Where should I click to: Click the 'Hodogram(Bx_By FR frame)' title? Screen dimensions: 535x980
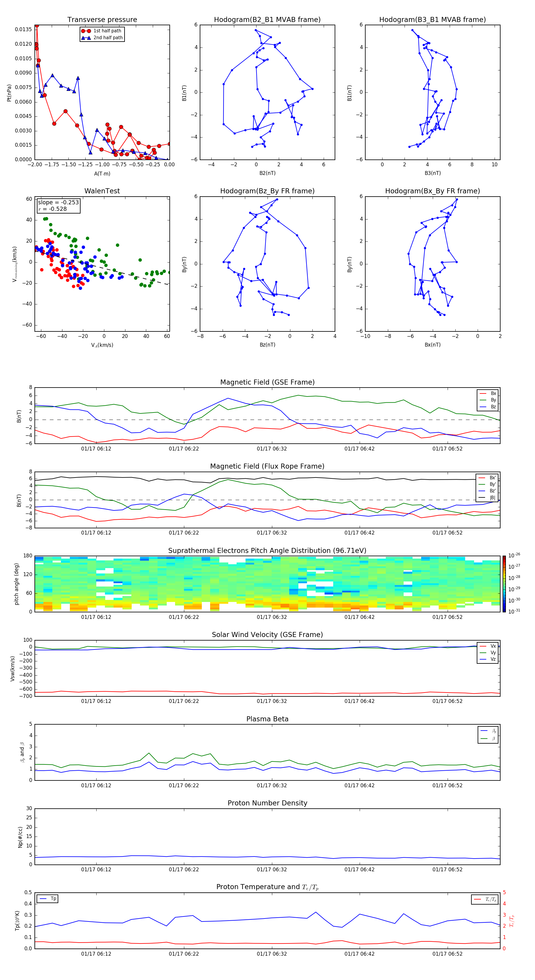pos(432,191)
